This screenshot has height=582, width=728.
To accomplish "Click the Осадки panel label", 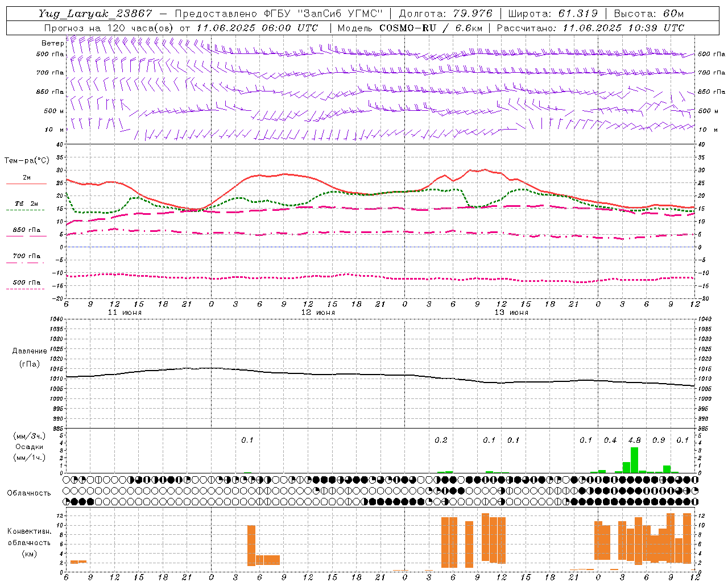I will 30,447.
